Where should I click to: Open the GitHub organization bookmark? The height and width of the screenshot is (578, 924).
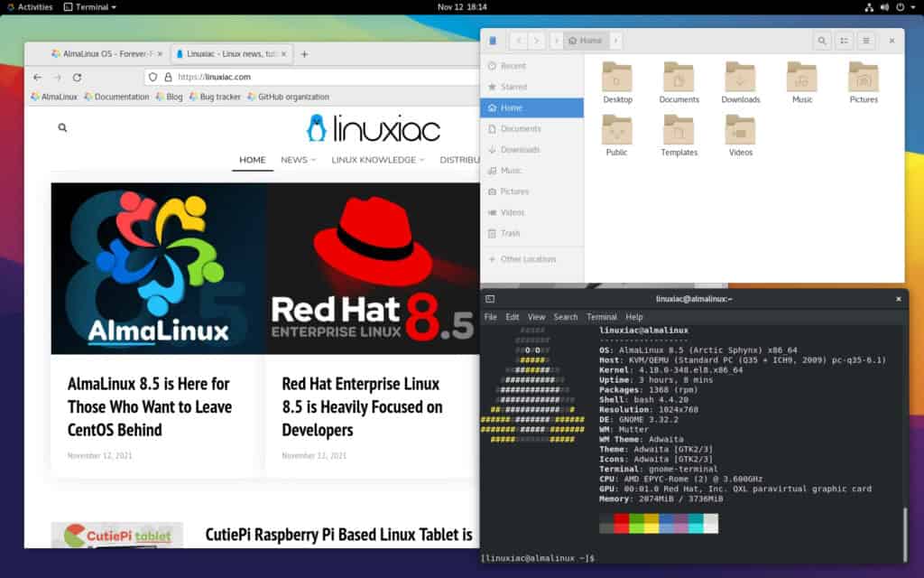coord(288,97)
